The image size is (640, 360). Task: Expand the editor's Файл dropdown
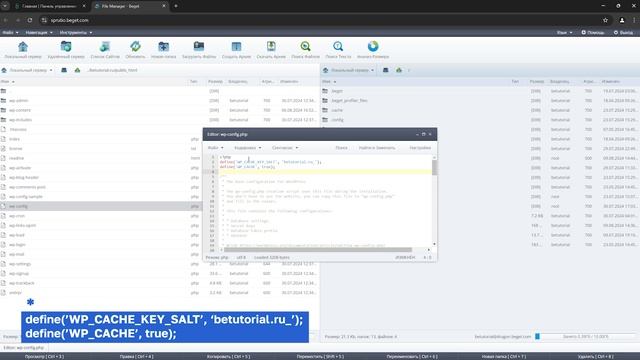pyautogui.click(x=216, y=148)
